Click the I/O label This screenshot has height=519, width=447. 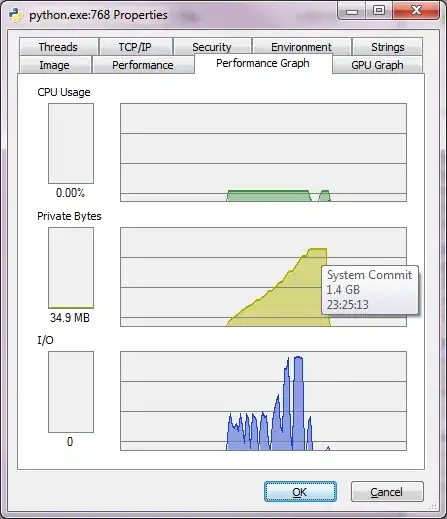click(x=45, y=340)
